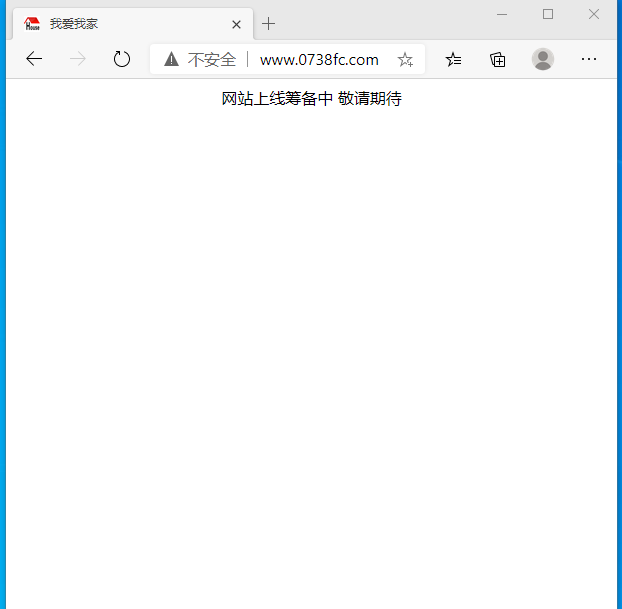
Task: Minimize the browser window
Action: (x=502, y=14)
